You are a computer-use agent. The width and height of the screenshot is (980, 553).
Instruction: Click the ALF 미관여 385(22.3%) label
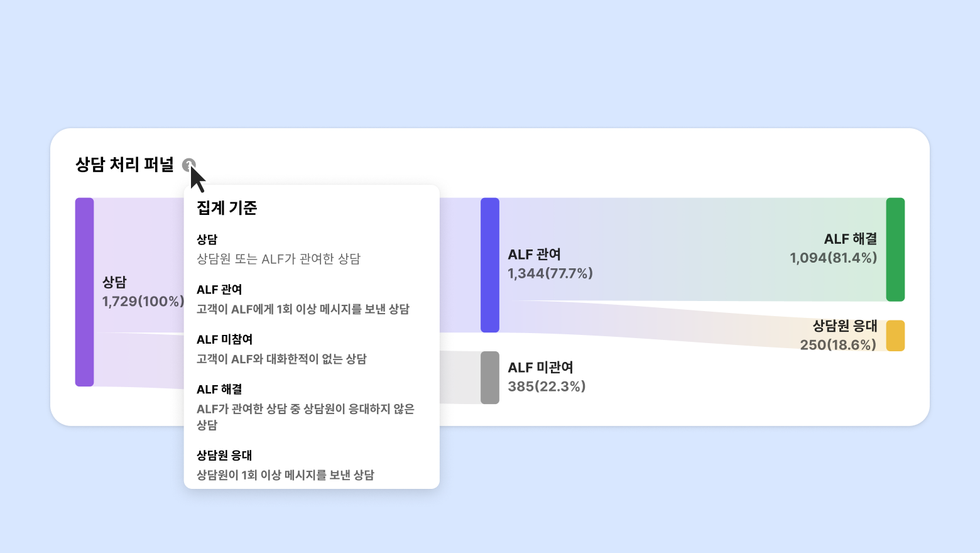547,377
